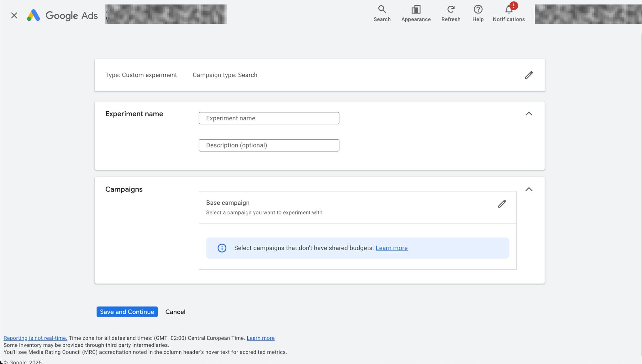Open the Appearance settings
This screenshot has width=642, height=364.
tap(416, 14)
